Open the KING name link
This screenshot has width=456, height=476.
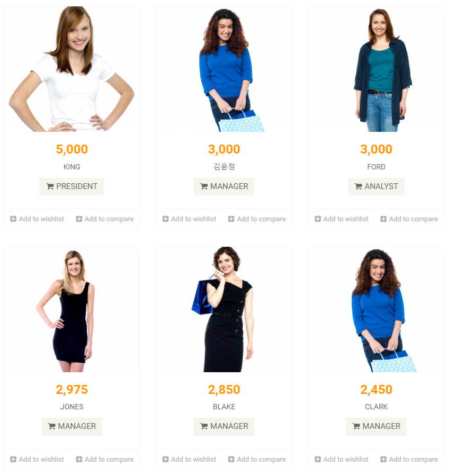click(x=72, y=167)
